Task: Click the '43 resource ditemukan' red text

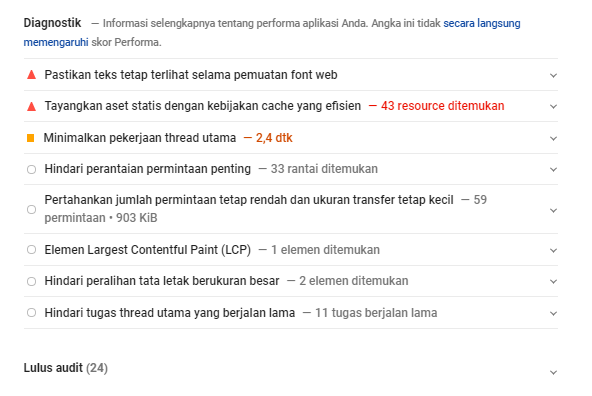Action: [442, 106]
